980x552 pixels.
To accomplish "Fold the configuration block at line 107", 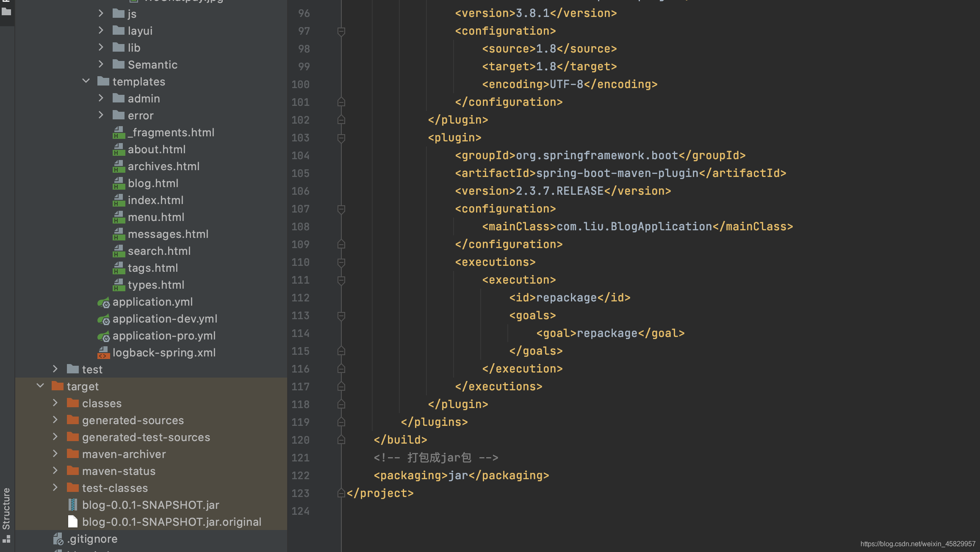I will 341,209.
